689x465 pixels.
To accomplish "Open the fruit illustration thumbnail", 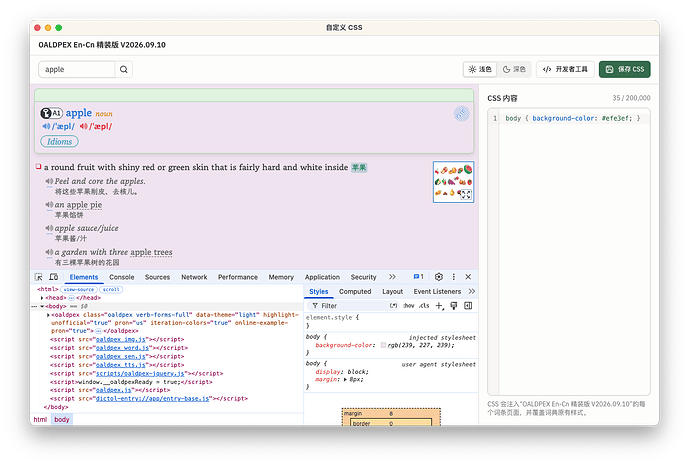I will pyautogui.click(x=453, y=182).
